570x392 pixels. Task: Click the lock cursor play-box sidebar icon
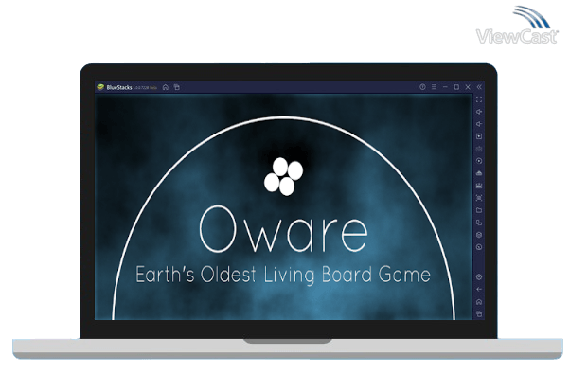[x=479, y=136]
